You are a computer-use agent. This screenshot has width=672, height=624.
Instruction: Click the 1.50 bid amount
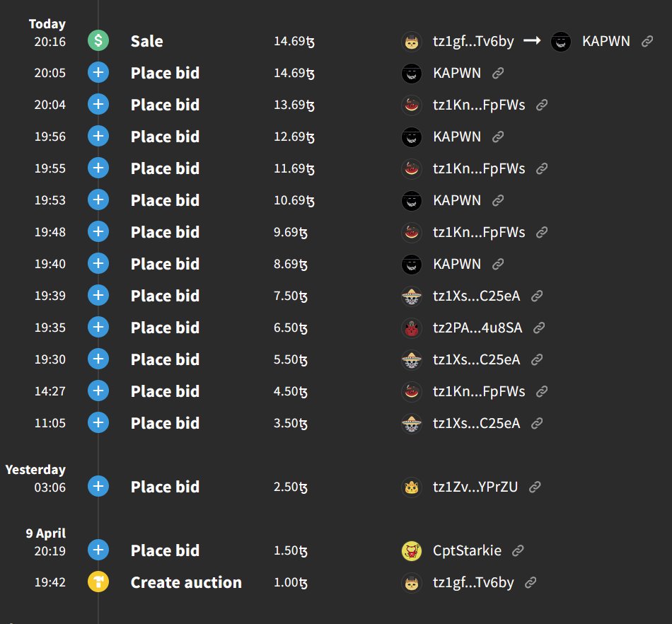pyautogui.click(x=291, y=550)
